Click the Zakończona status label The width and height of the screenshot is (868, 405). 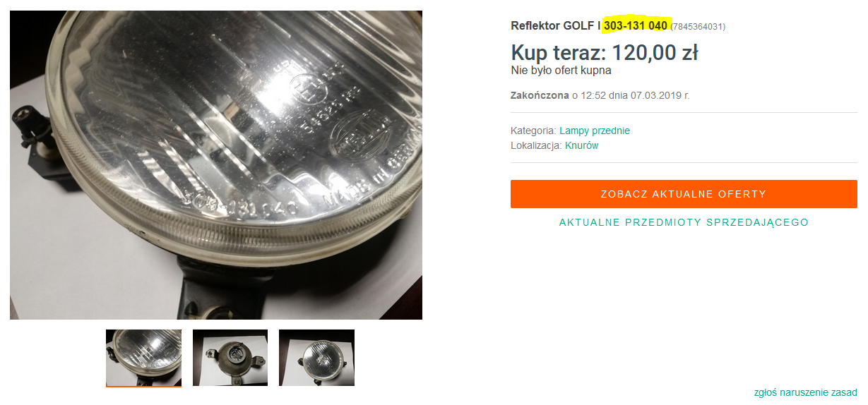[540, 95]
